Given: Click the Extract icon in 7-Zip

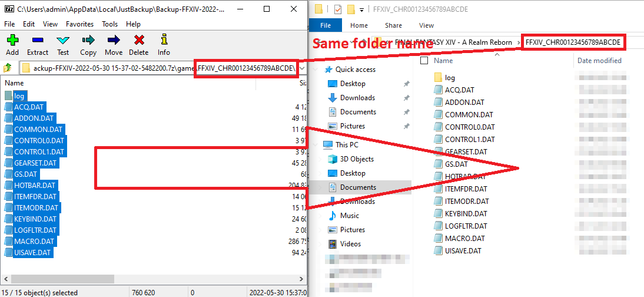Looking at the screenshot, I should click(x=38, y=40).
